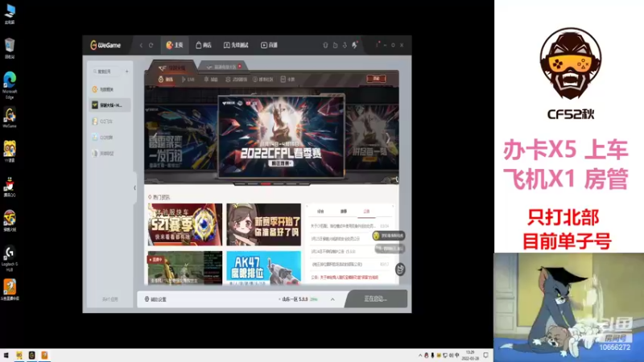Open the 腾讯QQ desktop icon
Image resolution: width=644 pixels, height=362 pixels.
coord(10,187)
